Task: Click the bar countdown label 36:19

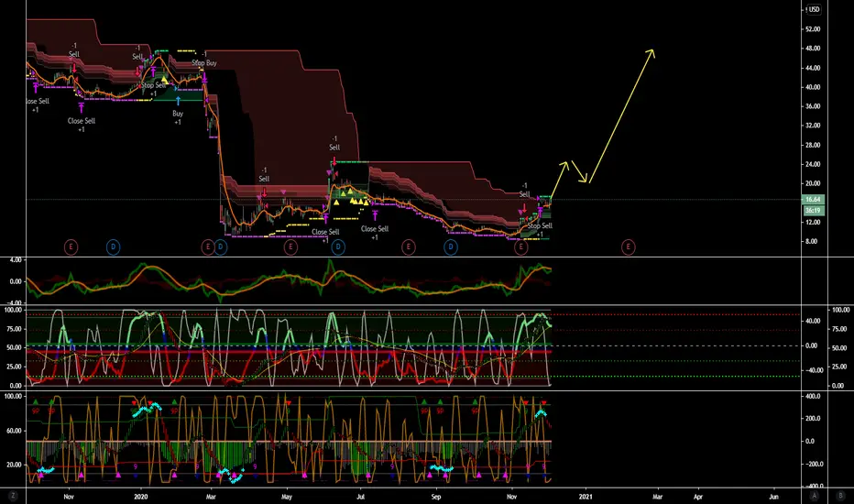Action: 813,211
